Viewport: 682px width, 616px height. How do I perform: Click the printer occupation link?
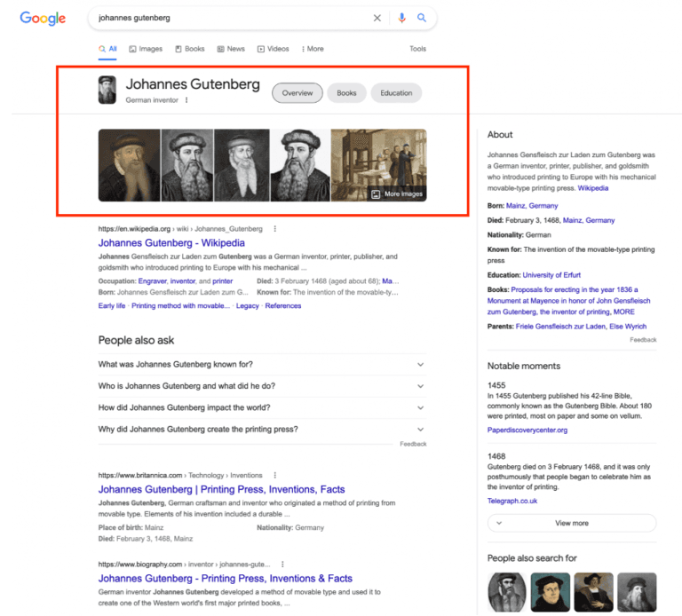223,280
